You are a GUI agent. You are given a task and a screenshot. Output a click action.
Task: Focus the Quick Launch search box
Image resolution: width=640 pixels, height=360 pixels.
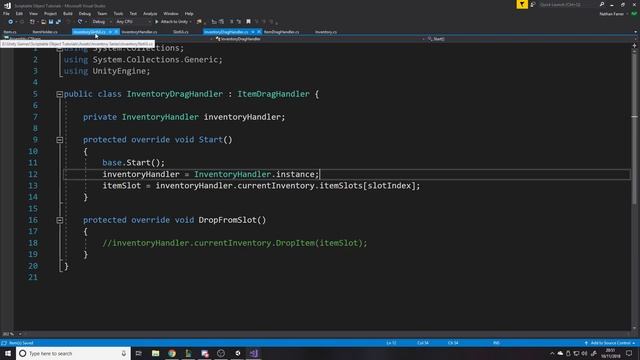click(x=567, y=4)
